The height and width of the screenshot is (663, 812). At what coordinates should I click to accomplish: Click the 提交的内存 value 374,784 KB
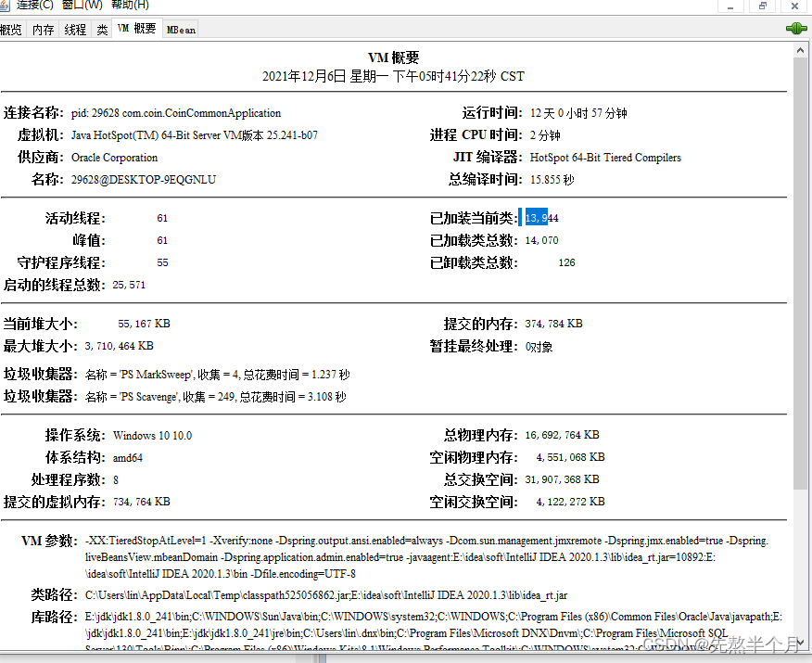tap(553, 324)
